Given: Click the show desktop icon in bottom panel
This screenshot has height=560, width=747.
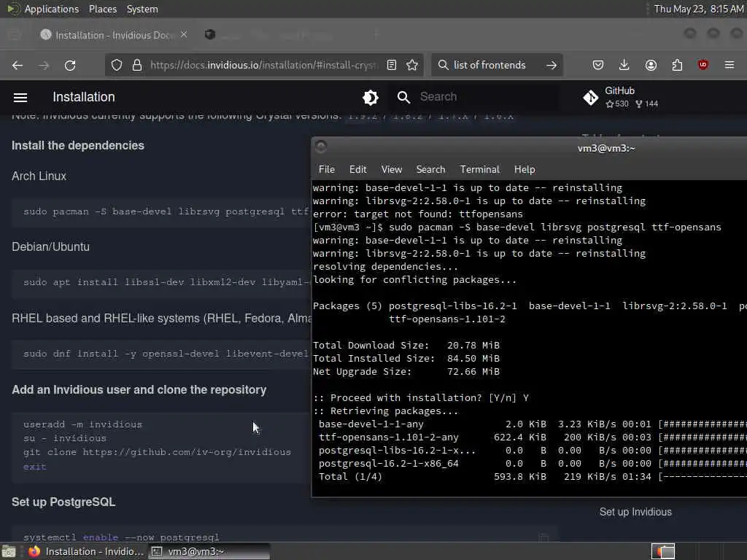Looking at the screenshot, I should tap(9, 551).
